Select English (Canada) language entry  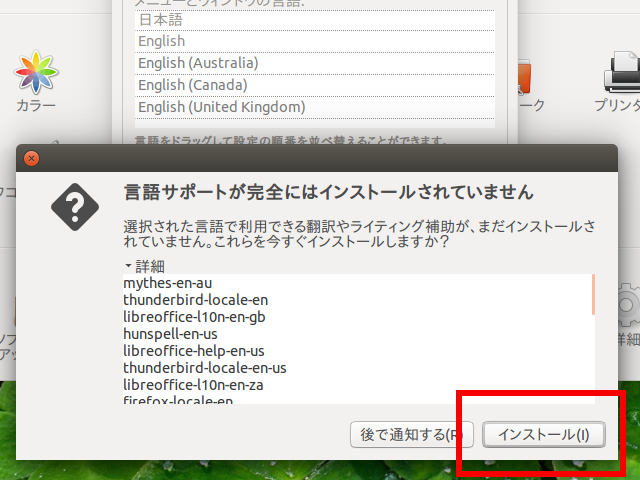[x=314, y=85]
